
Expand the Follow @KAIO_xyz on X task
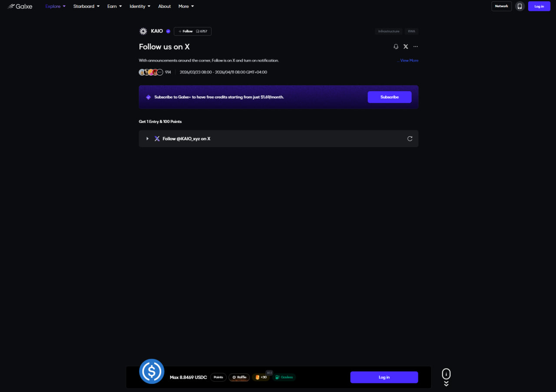[x=278, y=138]
